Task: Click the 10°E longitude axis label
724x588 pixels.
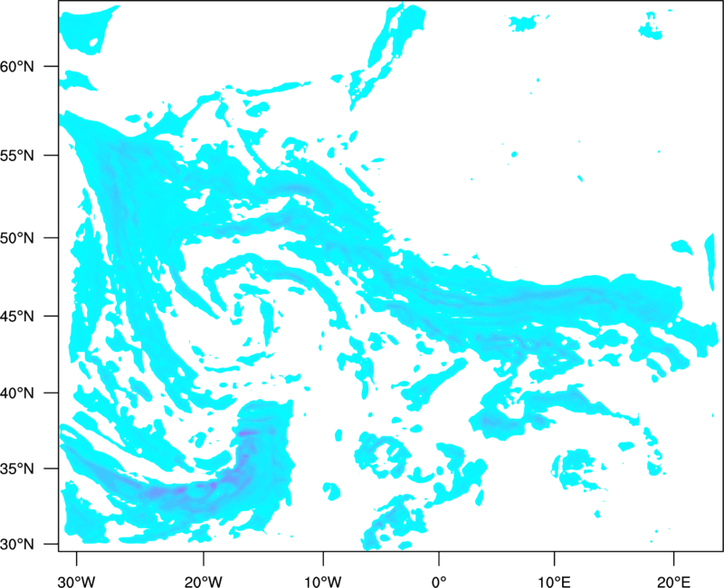Action: pos(554,582)
